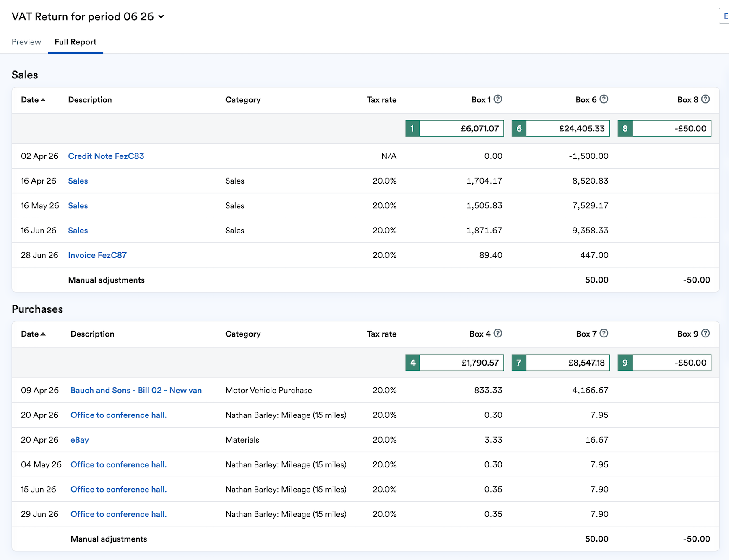This screenshot has width=729, height=560.
Task: Open 20 Apr 26 Office to conference hall
Action: (119, 415)
